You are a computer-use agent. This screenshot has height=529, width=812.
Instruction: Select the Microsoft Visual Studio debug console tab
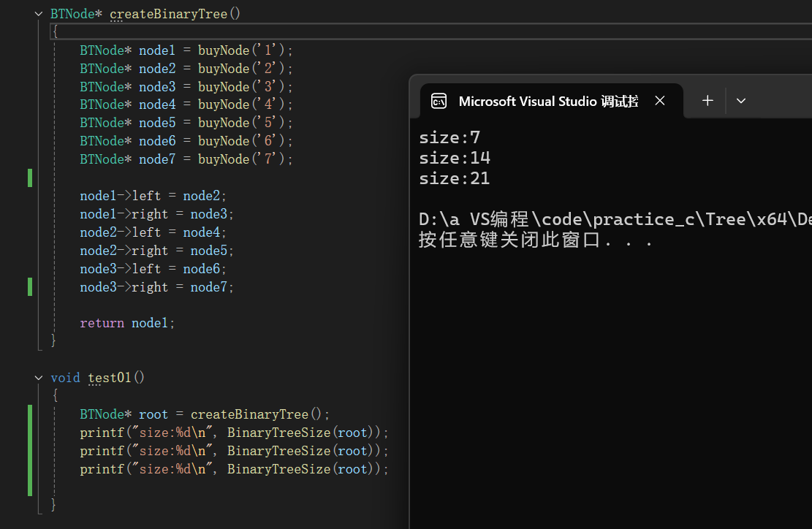click(552, 101)
